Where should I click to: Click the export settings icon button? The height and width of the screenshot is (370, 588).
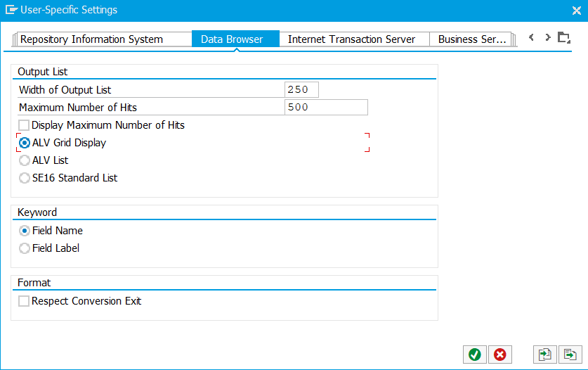(570, 355)
